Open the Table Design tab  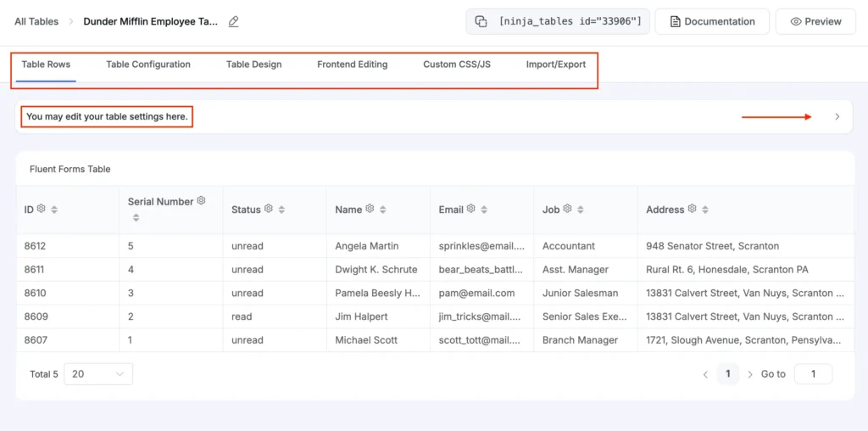click(x=253, y=64)
